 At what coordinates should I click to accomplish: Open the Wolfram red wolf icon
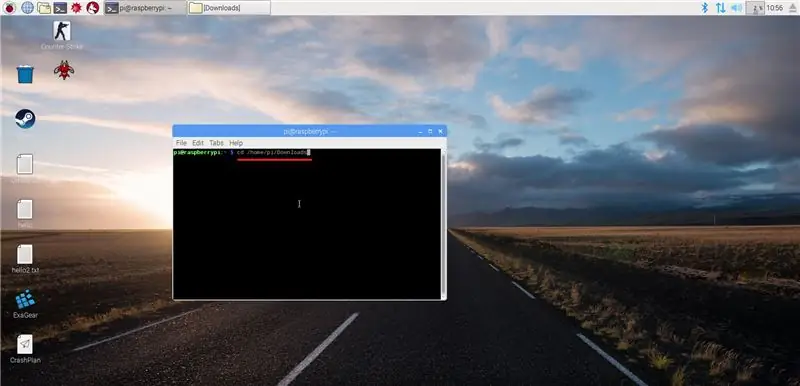point(92,7)
